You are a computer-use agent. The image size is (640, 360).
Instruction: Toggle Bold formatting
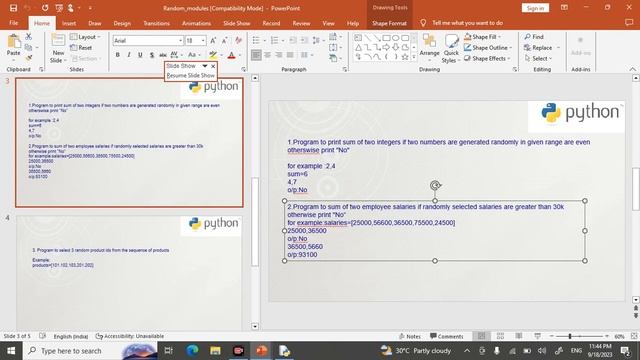coord(118,55)
